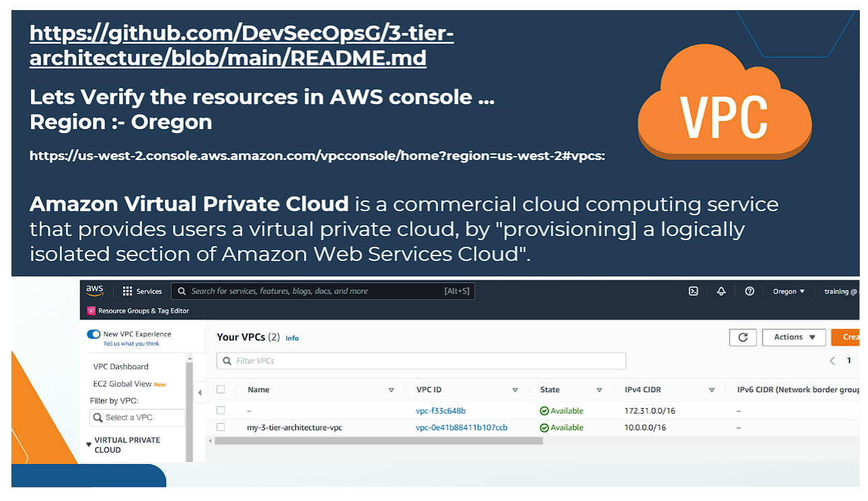This screenshot has height=501, width=868.
Task: Click the horizontal table scrollbar
Action: coord(379,441)
